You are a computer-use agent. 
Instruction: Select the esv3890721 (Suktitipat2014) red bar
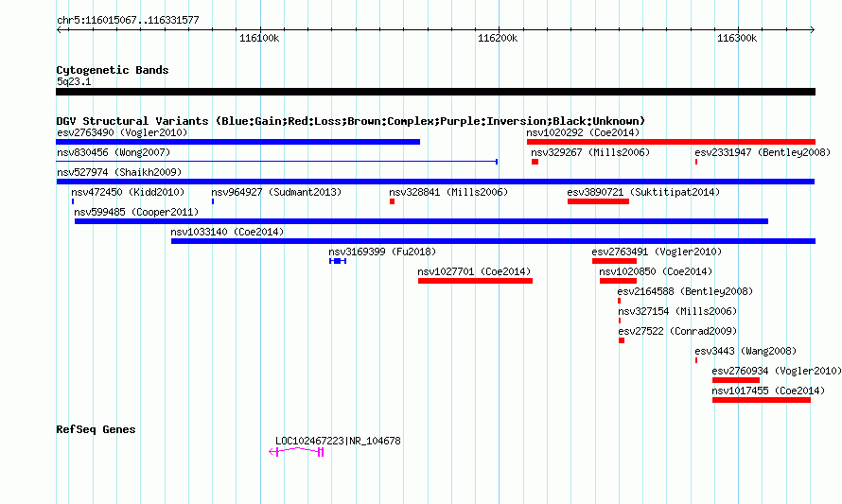pos(598,201)
